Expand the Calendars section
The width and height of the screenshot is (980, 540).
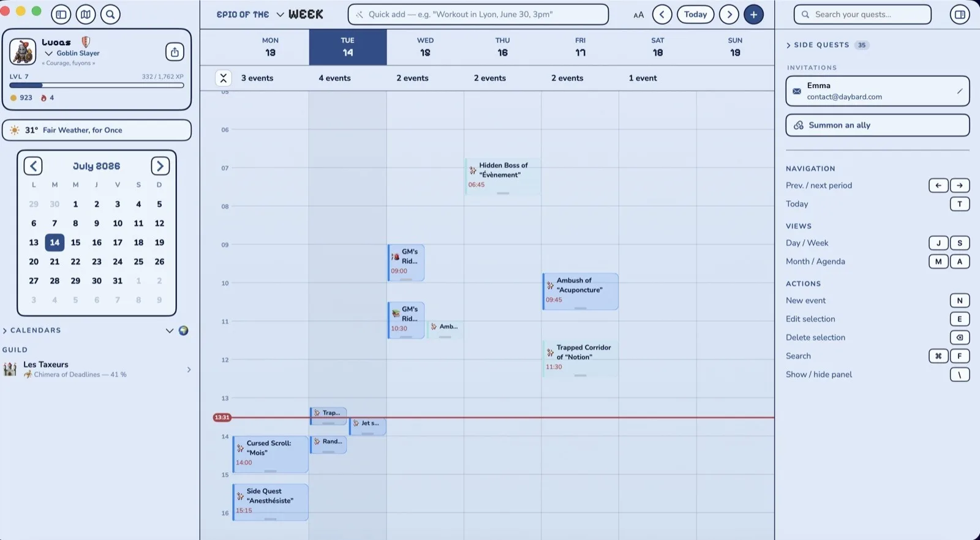pos(5,331)
